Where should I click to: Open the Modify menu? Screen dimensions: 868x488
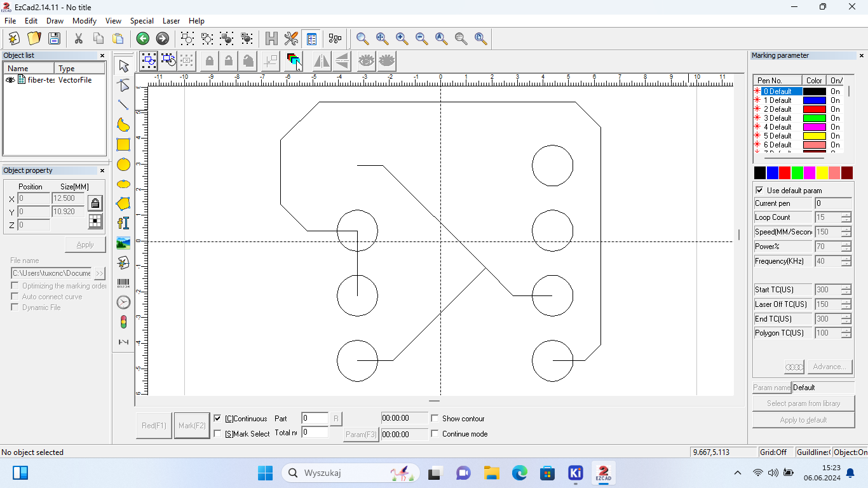coord(85,21)
